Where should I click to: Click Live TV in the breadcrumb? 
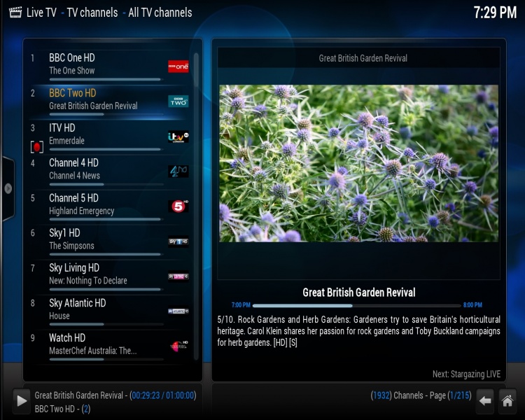click(41, 13)
